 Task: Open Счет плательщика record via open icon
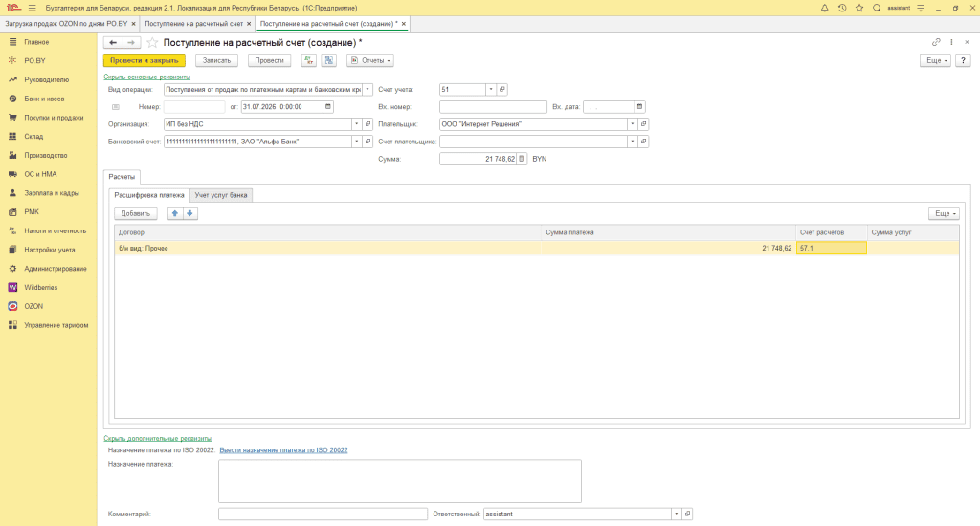point(643,142)
